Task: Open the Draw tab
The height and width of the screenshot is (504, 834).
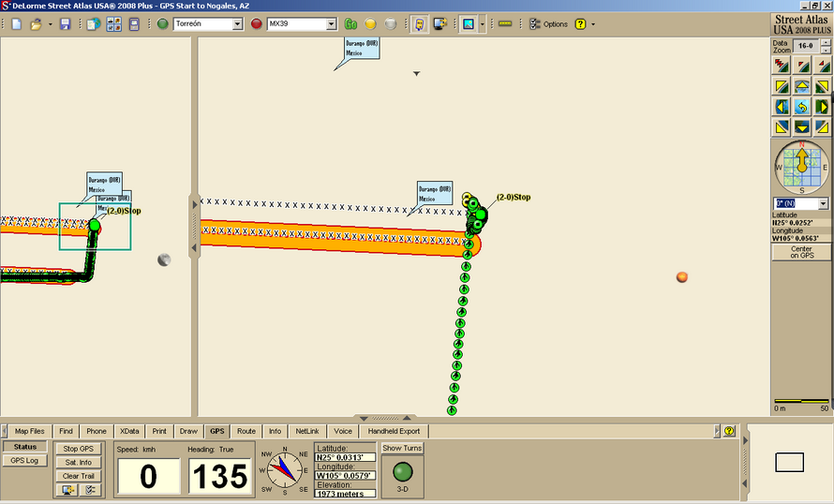Action: pos(188,431)
